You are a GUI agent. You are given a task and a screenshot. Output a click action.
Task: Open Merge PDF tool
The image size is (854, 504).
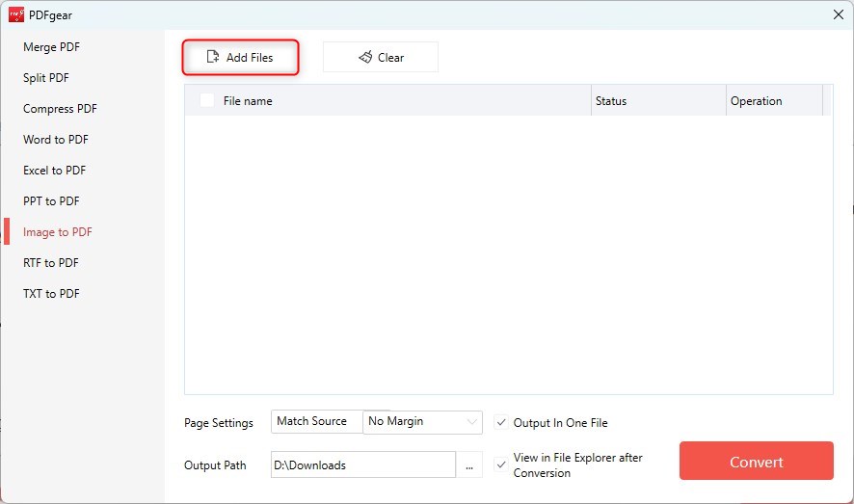51,47
